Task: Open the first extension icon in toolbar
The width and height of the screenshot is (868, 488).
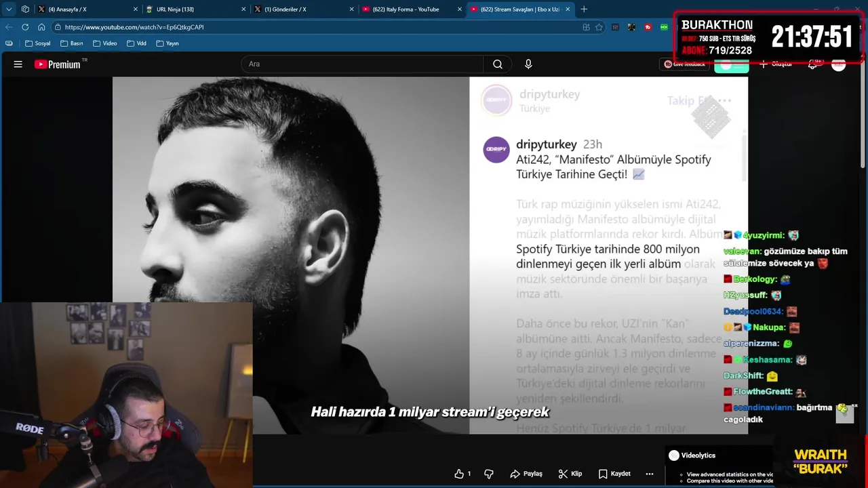Action: click(x=615, y=27)
